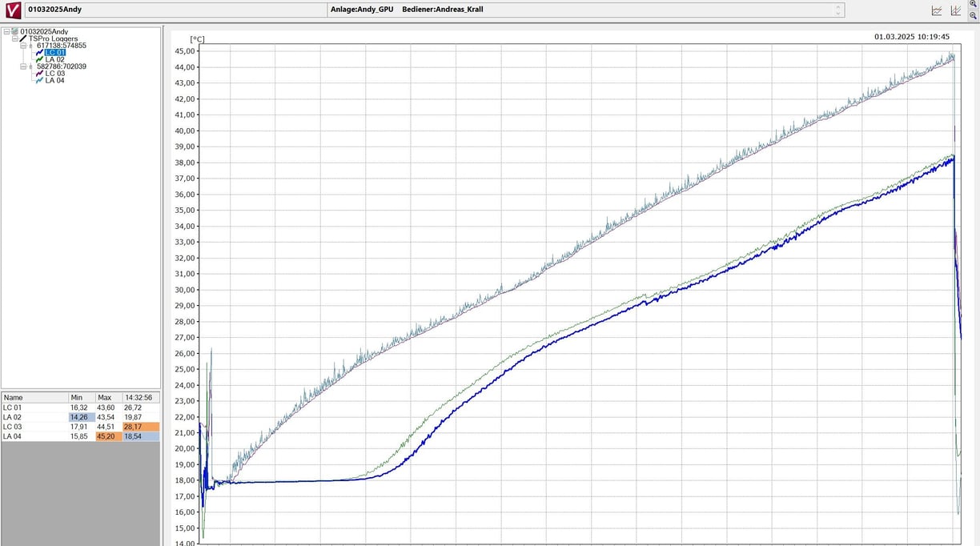980x546 pixels.
Task: Select the LC 01 row in the statistics table
Action: (80, 407)
